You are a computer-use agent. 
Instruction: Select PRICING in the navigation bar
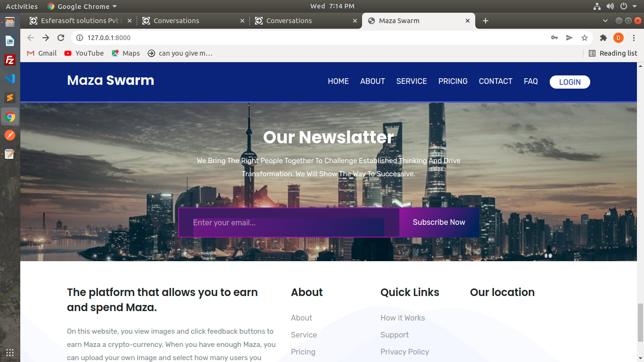(453, 81)
